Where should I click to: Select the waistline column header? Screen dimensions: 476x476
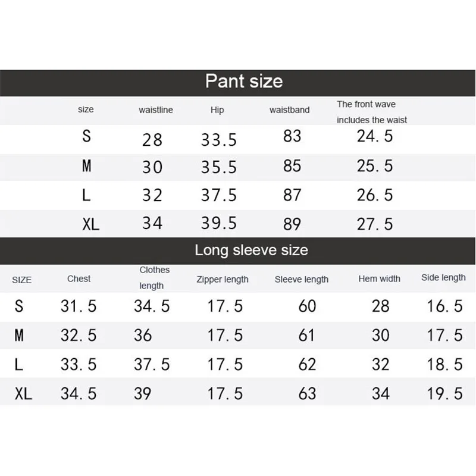coord(156,110)
